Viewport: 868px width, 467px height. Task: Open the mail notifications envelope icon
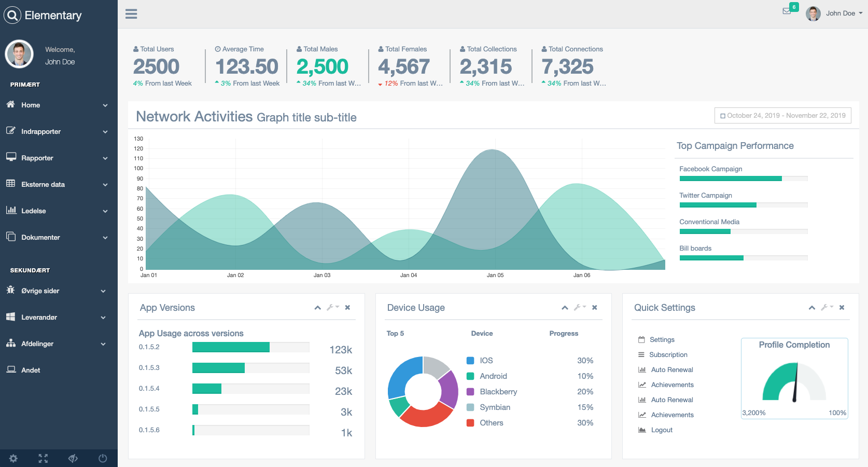(787, 11)
